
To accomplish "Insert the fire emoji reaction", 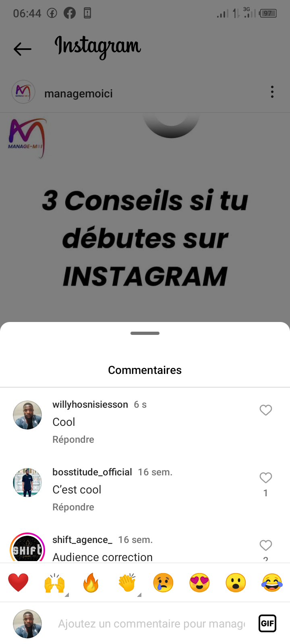I will pos(91,582).
